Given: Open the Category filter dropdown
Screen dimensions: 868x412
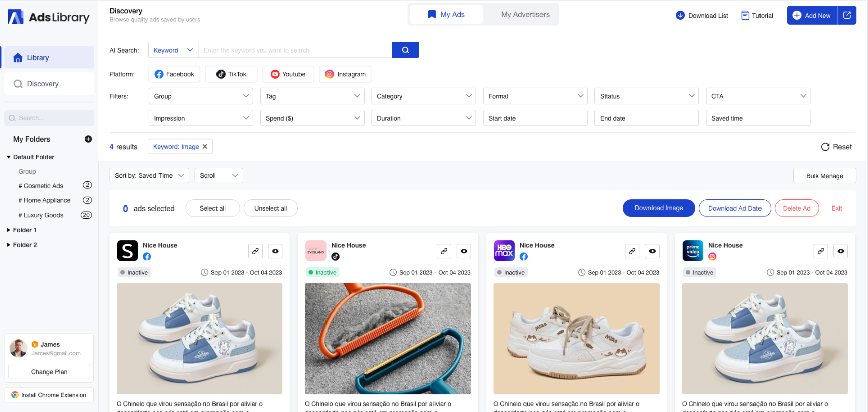Looking at the screenshot, I should 423,96.
